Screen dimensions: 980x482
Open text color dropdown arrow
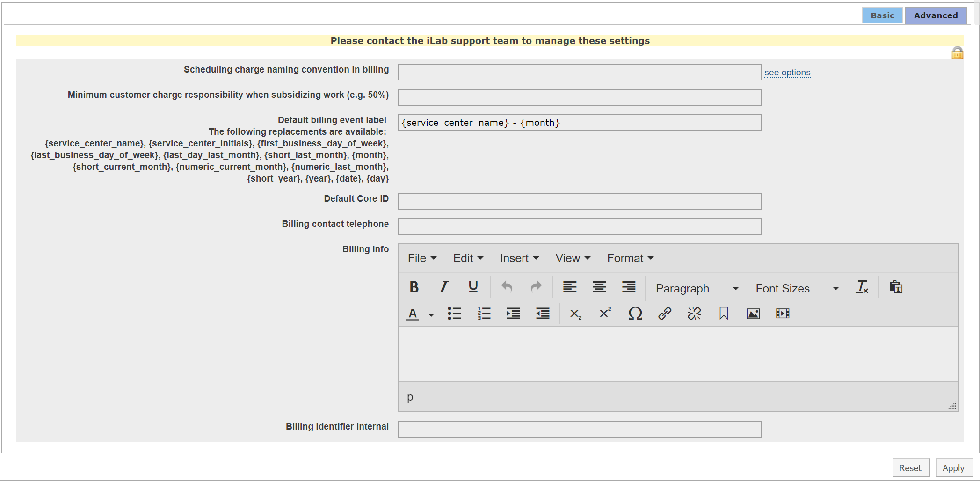(431, 315)
